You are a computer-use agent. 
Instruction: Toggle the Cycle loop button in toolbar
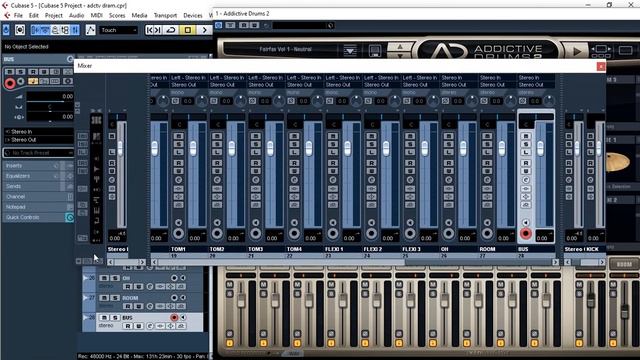[x=171, y=30]
